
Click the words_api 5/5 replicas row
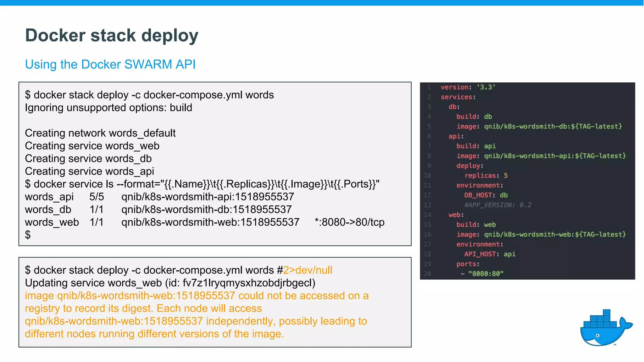(159, 197)
